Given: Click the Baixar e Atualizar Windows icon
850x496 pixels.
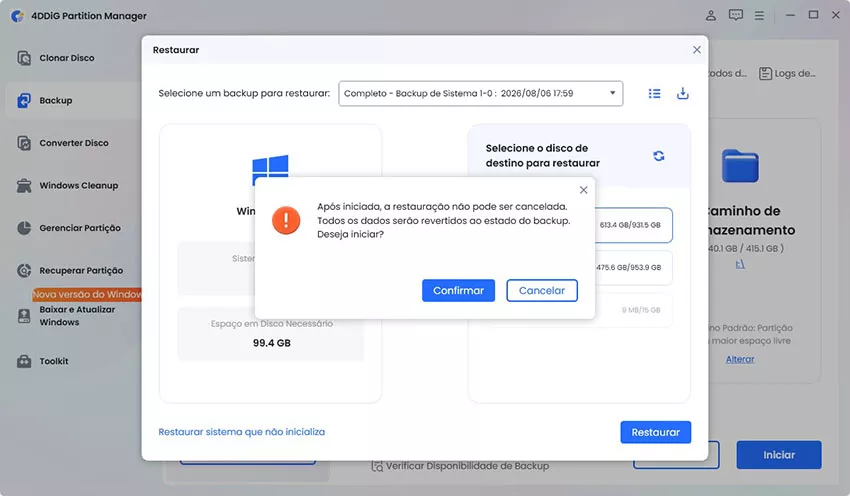Looking at the screenshot, I should [x=24, y=316].
